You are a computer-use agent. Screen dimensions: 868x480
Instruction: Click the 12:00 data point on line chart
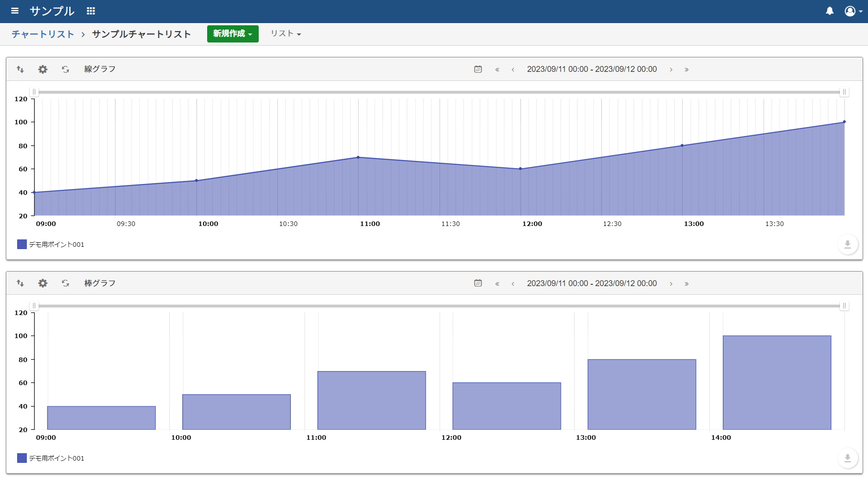520,169
